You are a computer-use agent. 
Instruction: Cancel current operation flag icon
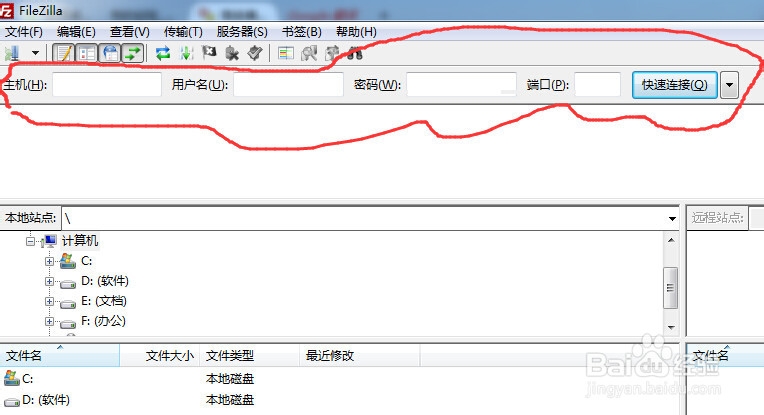pos(209,52)
